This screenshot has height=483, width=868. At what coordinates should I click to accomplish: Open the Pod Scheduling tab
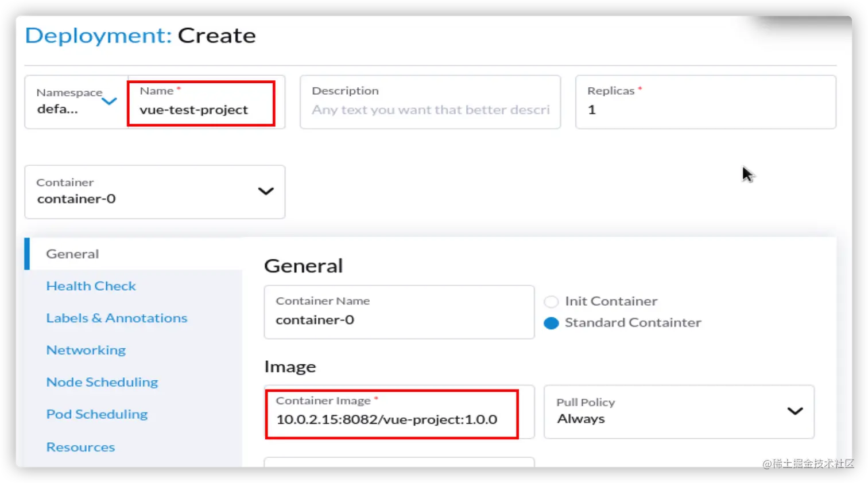96,415
